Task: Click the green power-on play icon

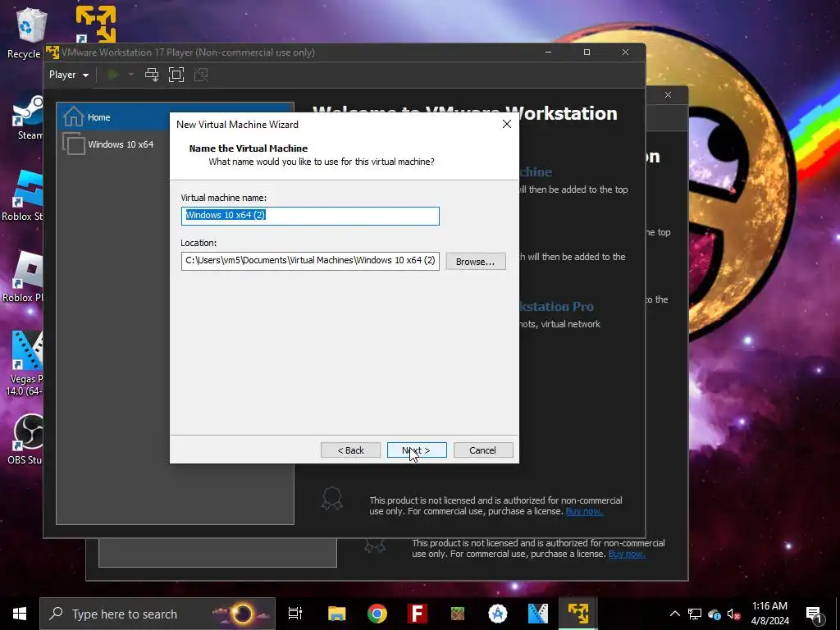Action: [x=113, y=75]
